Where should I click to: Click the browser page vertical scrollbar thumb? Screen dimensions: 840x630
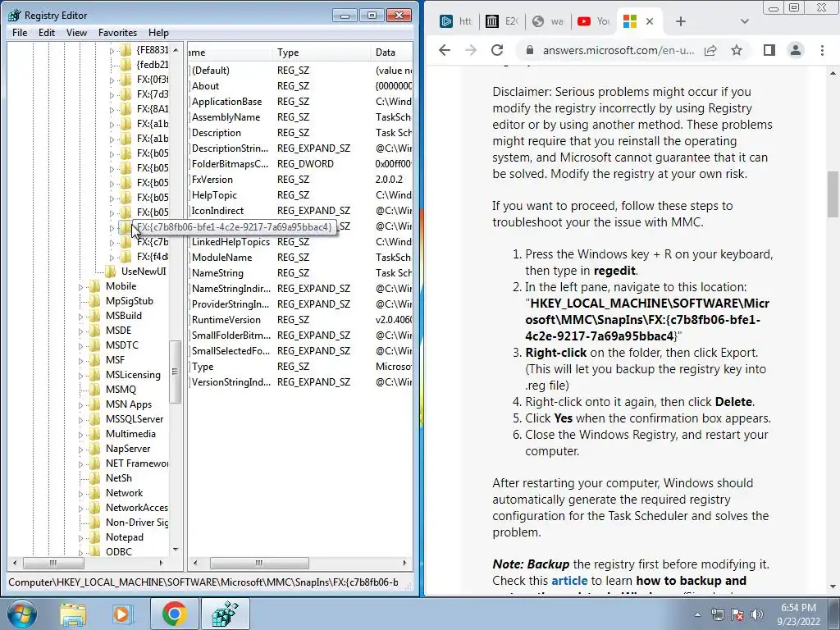pos(833,194)
